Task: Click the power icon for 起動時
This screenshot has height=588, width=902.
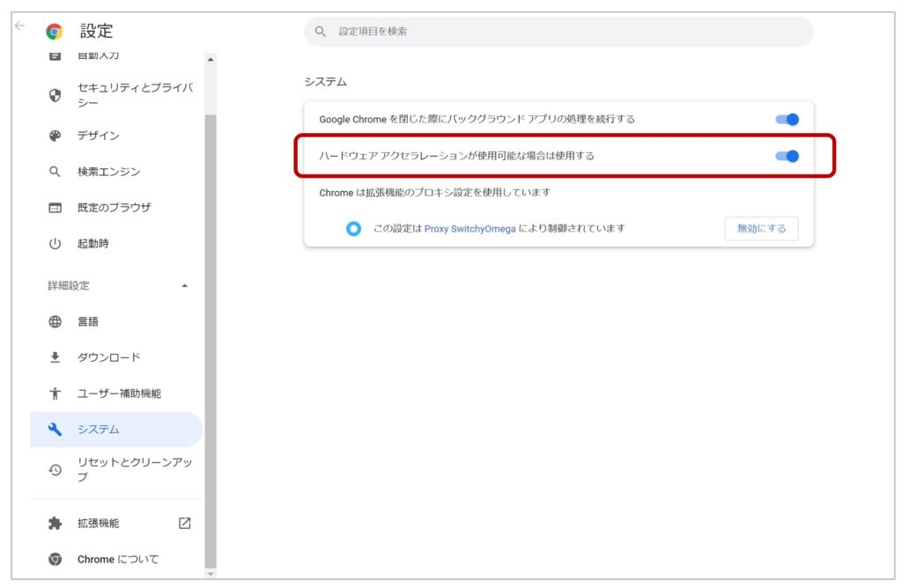Action: click(x=55, y=244)
